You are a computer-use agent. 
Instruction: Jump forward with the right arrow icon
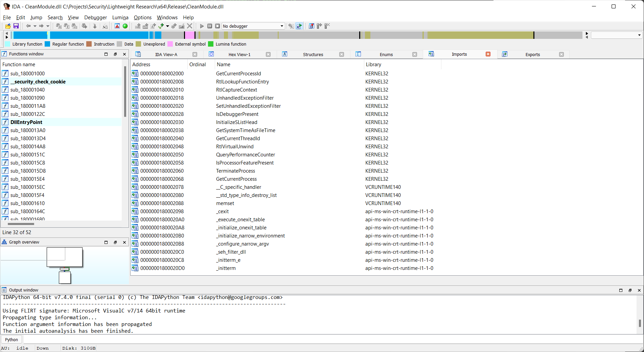click(x=41, y=26)
